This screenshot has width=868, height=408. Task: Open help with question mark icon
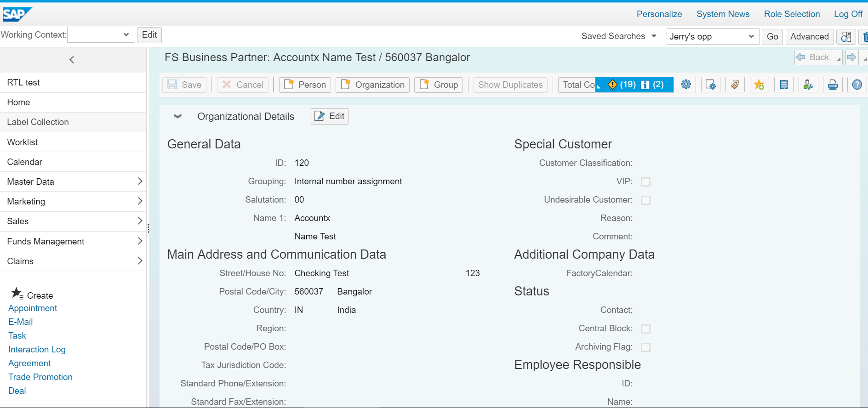pos(857,85)
